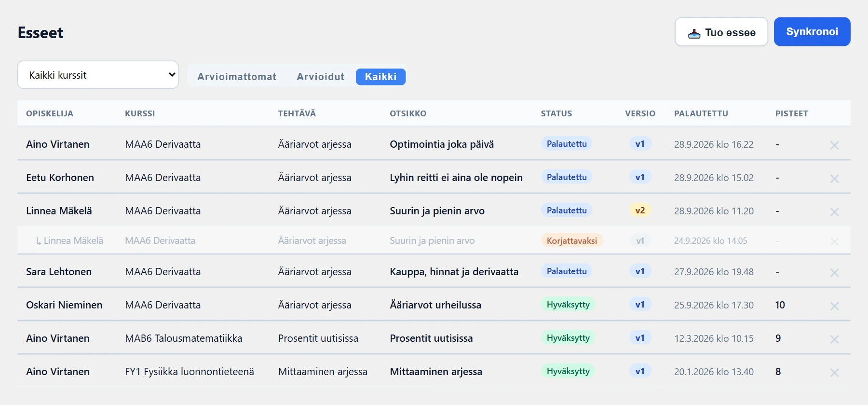Click the v1 badge on the MAB6 Talousmatematiikka row

point(640,338)
